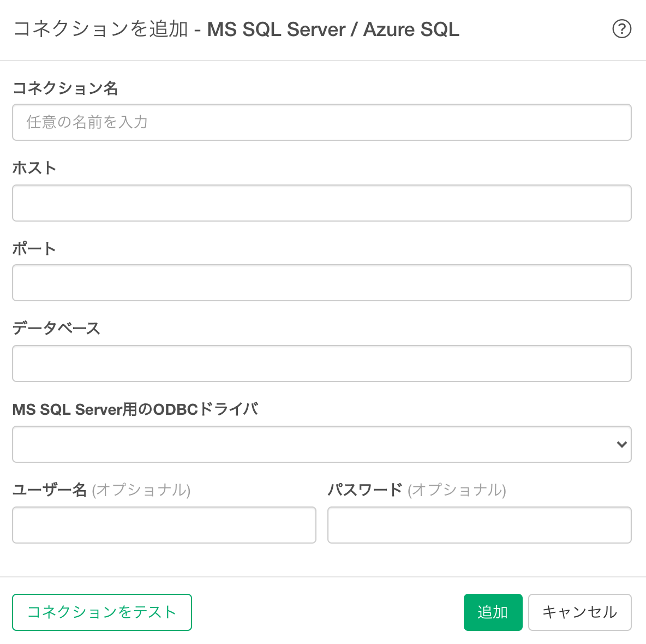
Task: Click the コネクションをテスト button
Action: click(102, 612)
